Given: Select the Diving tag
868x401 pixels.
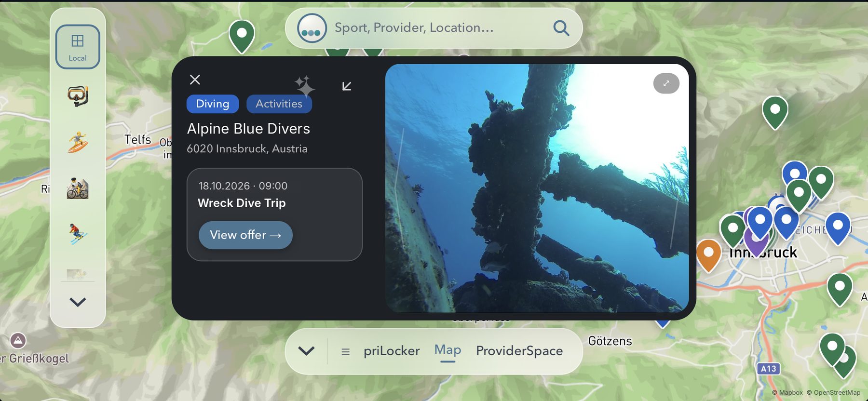Looking at the screenshot, I should click(213, 104).
